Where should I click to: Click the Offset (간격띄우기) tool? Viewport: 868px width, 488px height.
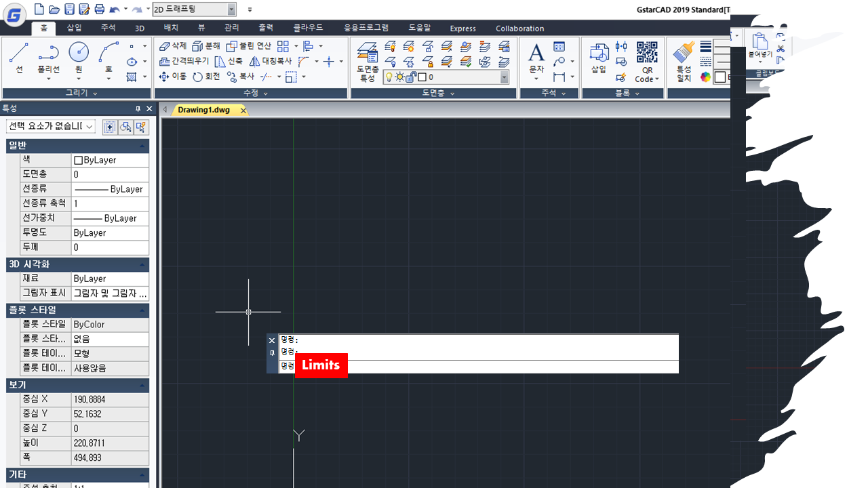(x=184, y=61)
